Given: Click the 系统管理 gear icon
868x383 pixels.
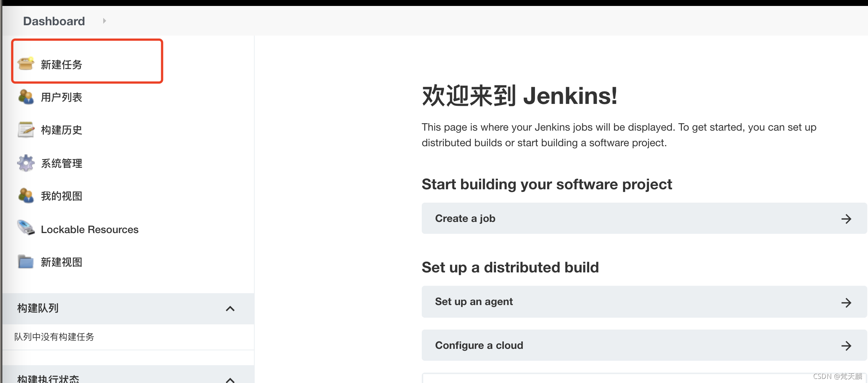Looking at the screenshot, I should pyautogui.click(x=26, y=163).
